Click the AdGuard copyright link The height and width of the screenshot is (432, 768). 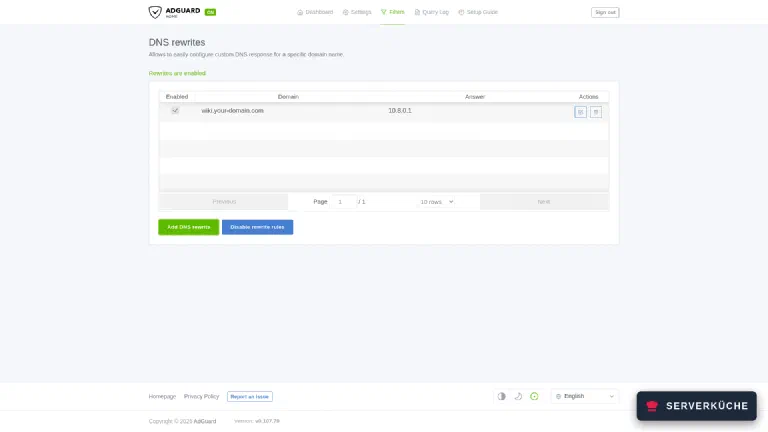tap(205, 421)
